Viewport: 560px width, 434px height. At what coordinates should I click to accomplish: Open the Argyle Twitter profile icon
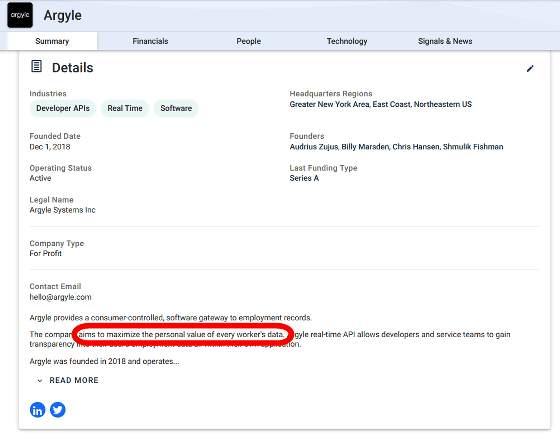click(x=58, y=410)
